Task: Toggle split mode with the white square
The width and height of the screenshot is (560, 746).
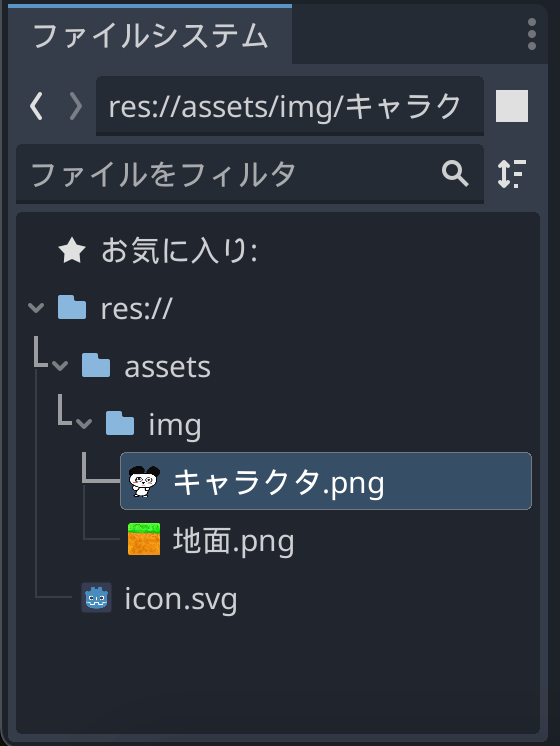Action: pyautogui.click(x=512, y=106)
